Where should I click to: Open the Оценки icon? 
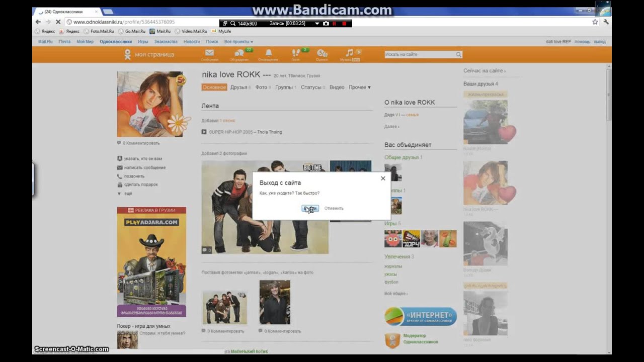[322, 53]
